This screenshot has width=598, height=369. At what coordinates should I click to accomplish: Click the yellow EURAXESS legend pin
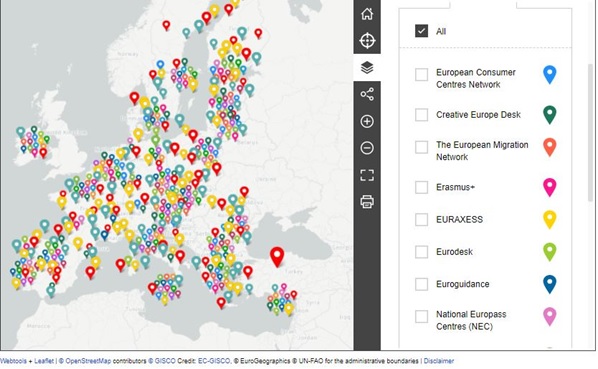click(550, 220)
